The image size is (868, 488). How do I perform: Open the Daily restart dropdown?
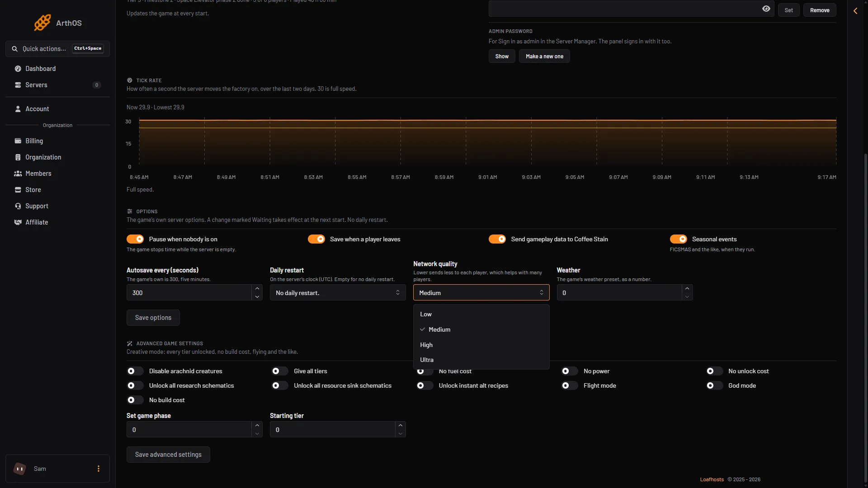coord(338,293)
